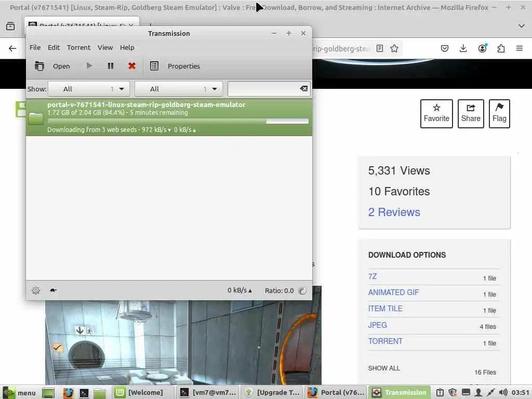Clear the filter search text icon
This screenshot has width=532, height=399.
coord(304,88)
